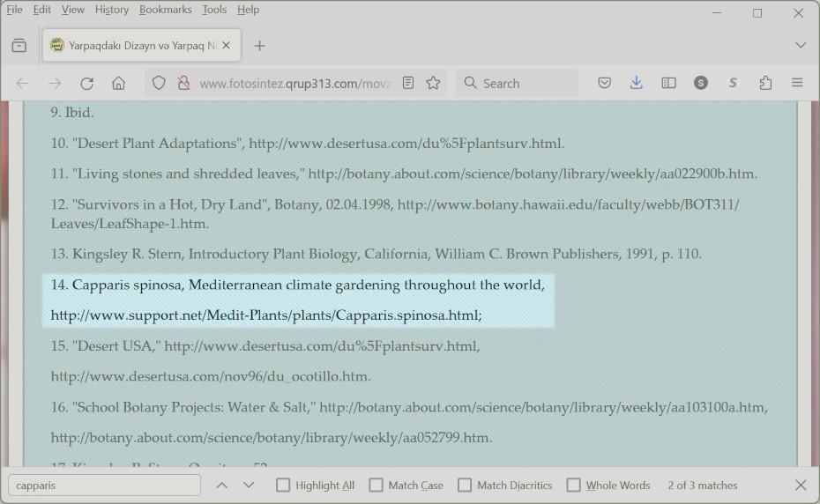Image resolution: width=820 pixels, height=504 pixels.
Task: Open the History menu
Action: tap(111, 10)
